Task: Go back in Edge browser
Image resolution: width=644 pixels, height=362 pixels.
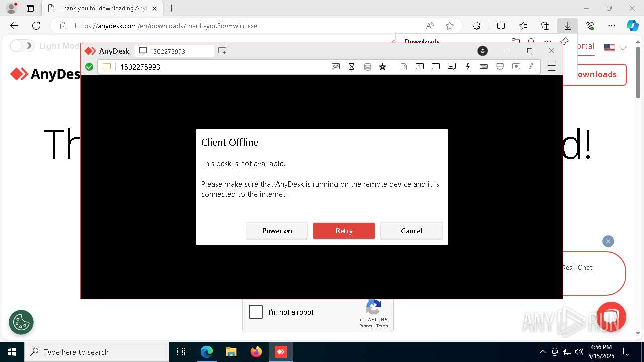Action: pos(14,26)
